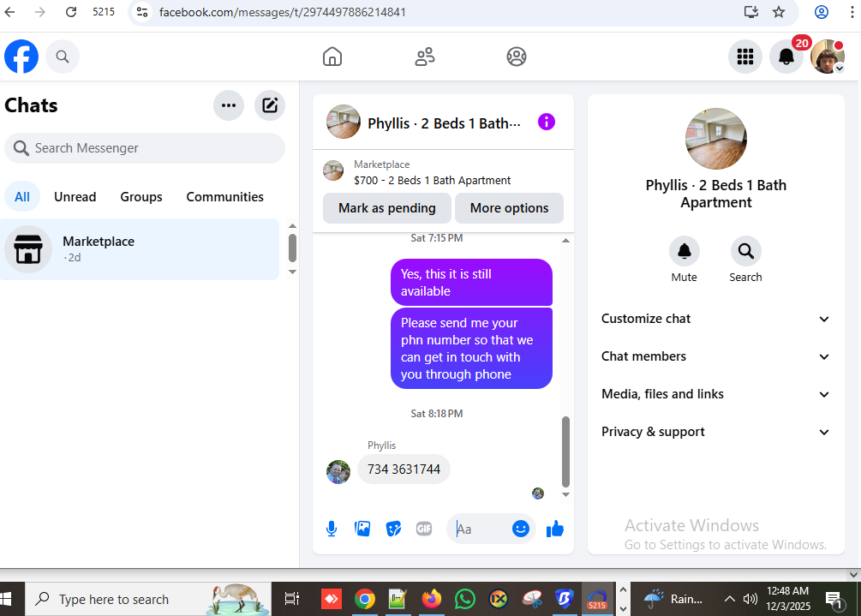The image size is (861, 616).
Task: Open the GIF picker
Action: click(424, 529)
